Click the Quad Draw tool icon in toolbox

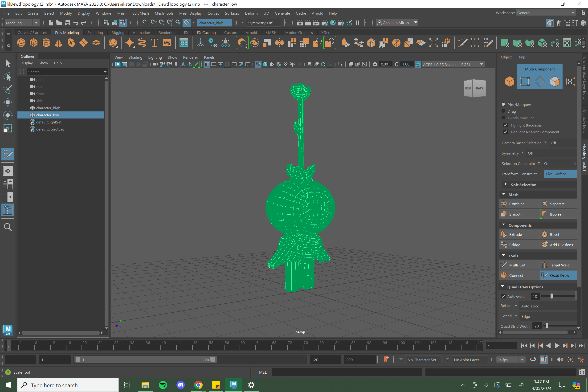click(x=8, y=154)
